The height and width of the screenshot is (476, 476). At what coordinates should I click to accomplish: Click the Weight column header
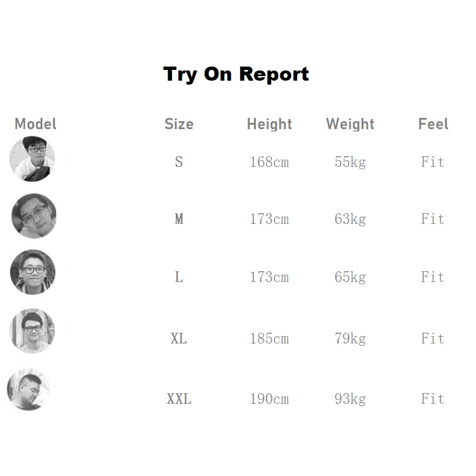click(350, 124)
